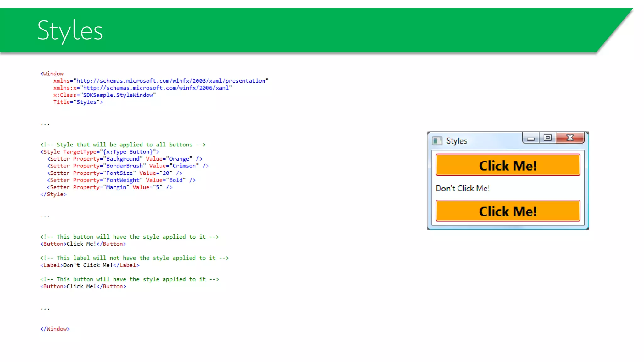
Task: Click the closing </Window> tag
Action: [x=55, y=329]
